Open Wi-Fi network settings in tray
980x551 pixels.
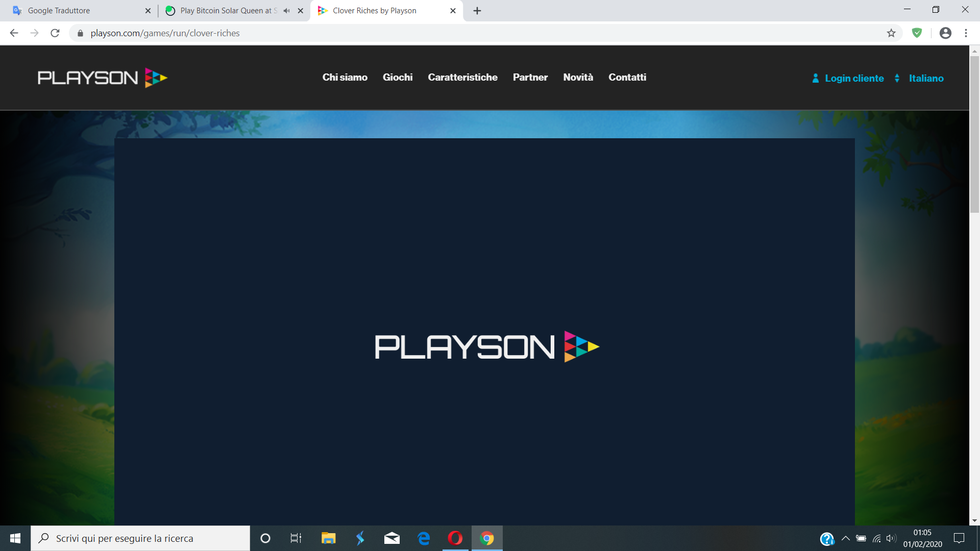pos(877,538)
